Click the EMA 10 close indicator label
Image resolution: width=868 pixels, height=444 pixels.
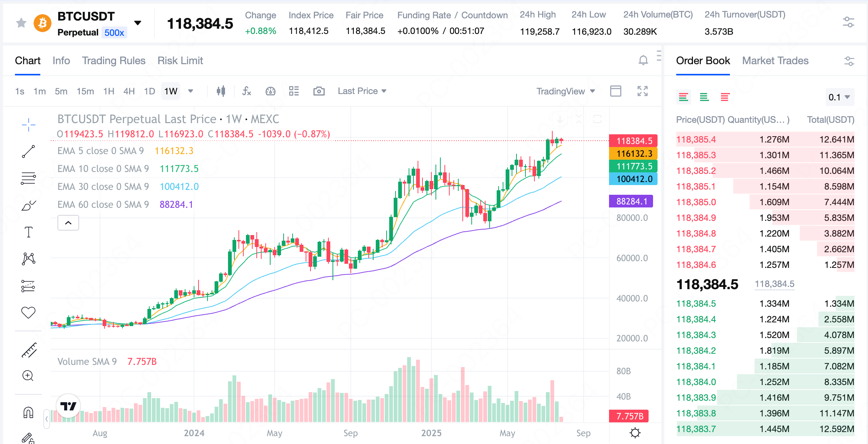(x=103, y=169)
